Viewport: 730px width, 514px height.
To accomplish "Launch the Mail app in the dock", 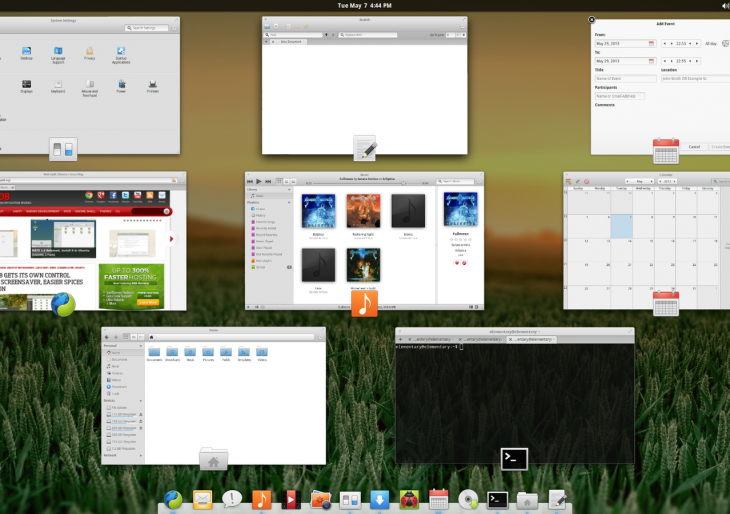I will click(203, 499).
